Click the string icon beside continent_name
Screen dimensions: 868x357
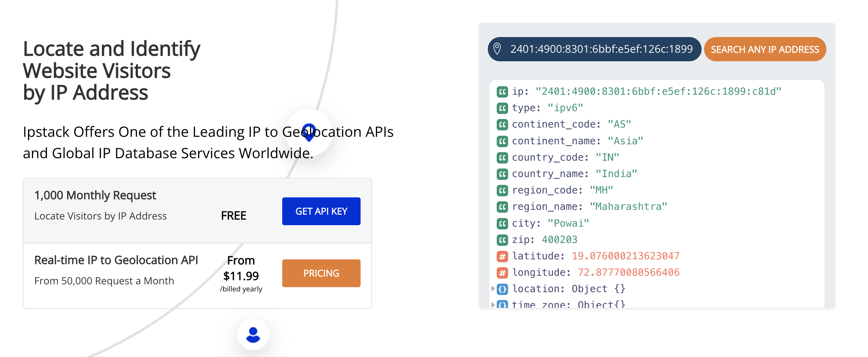point(502,141)
